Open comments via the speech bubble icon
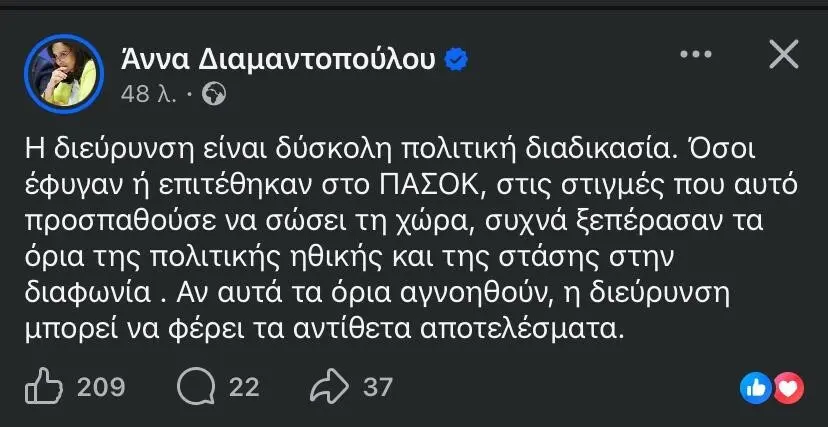Viewport: 828px width, 427px height. pos(194,387)
